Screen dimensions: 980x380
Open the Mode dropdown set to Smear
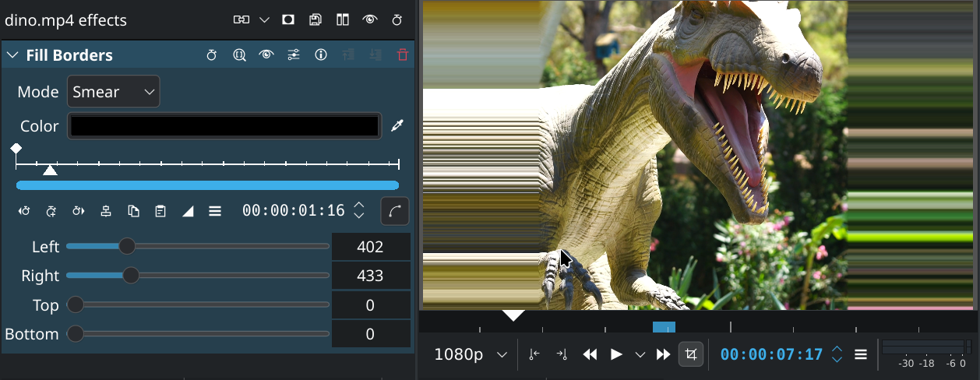click(113, 92)
